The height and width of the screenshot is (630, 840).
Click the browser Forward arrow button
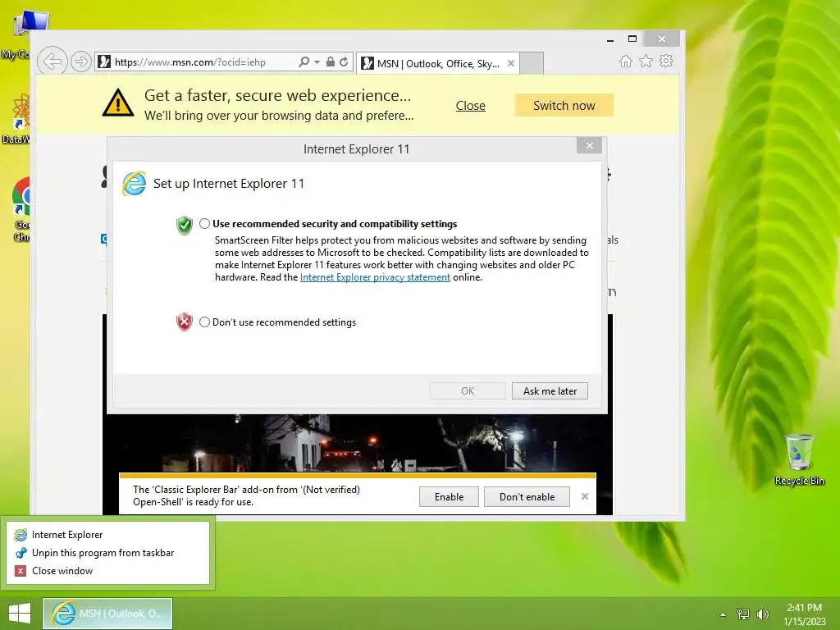tap(81, 62)
